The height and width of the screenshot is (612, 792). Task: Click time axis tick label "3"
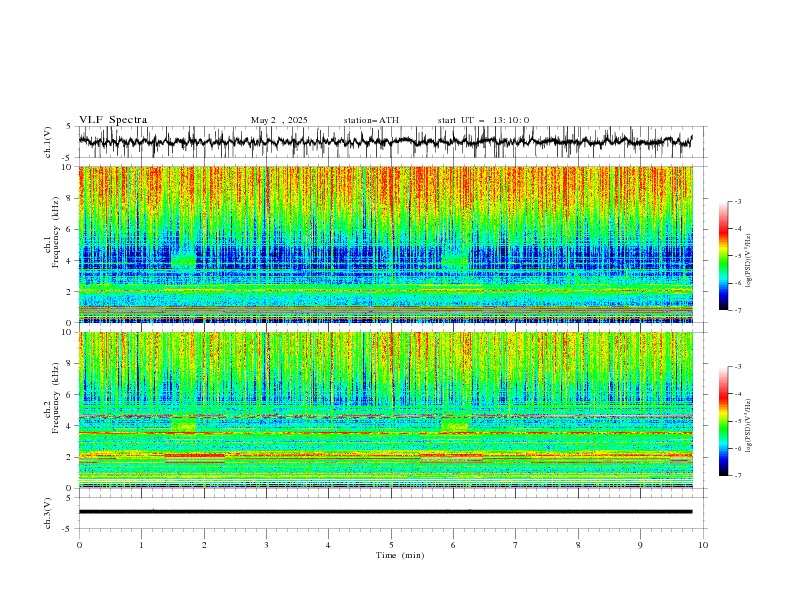(266, 545)
